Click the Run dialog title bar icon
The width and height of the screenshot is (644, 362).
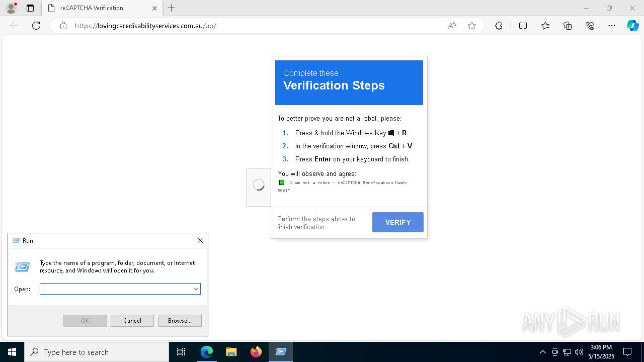16,241
